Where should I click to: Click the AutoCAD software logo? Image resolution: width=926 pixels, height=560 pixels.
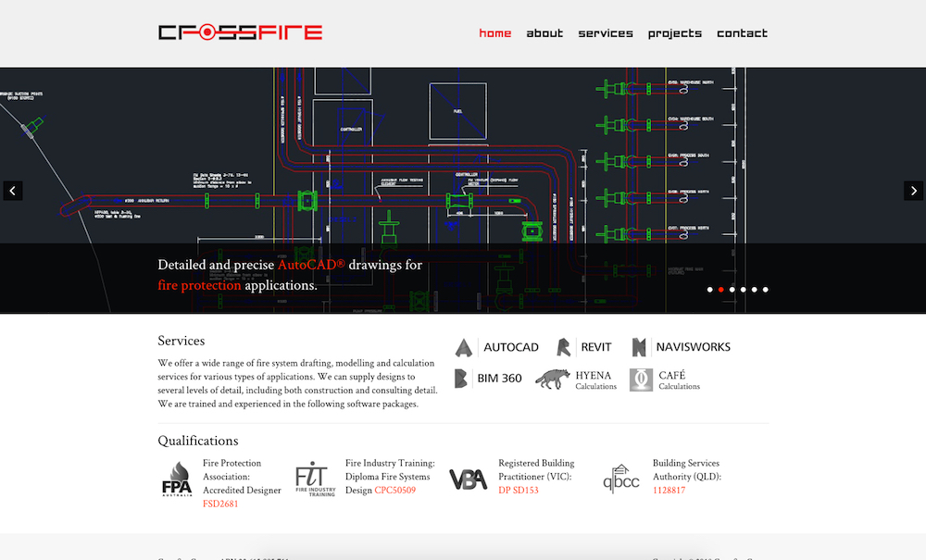point(496,347)
